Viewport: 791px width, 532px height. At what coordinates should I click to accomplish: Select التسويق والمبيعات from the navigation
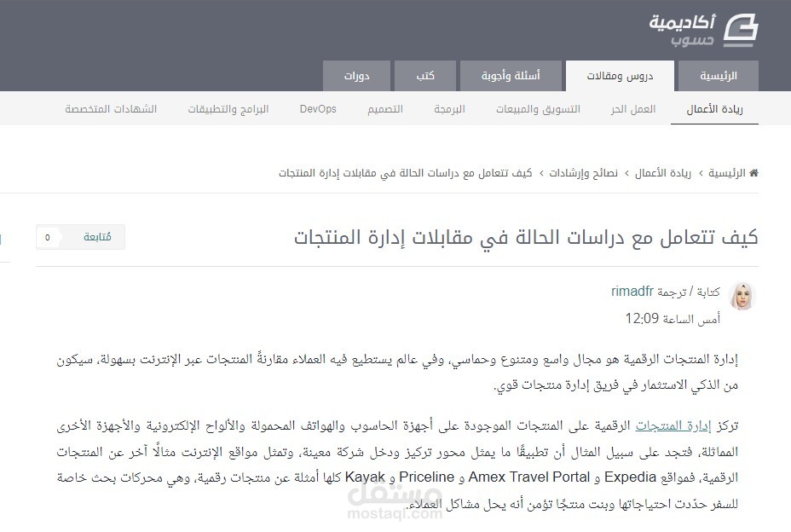[538, 108]
